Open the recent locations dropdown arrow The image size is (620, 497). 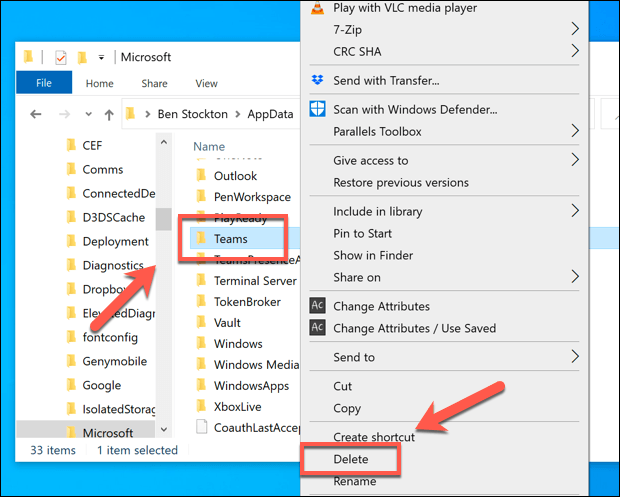coord(89,115)
